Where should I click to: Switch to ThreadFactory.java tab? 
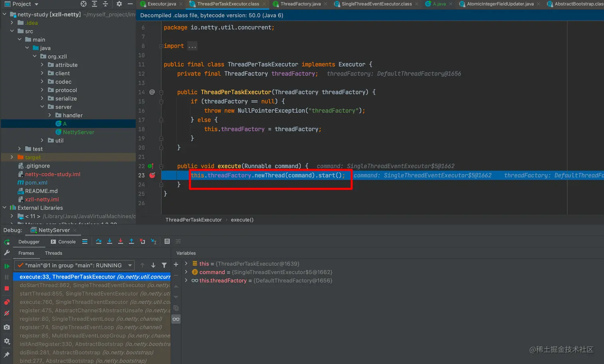(300, 4)
